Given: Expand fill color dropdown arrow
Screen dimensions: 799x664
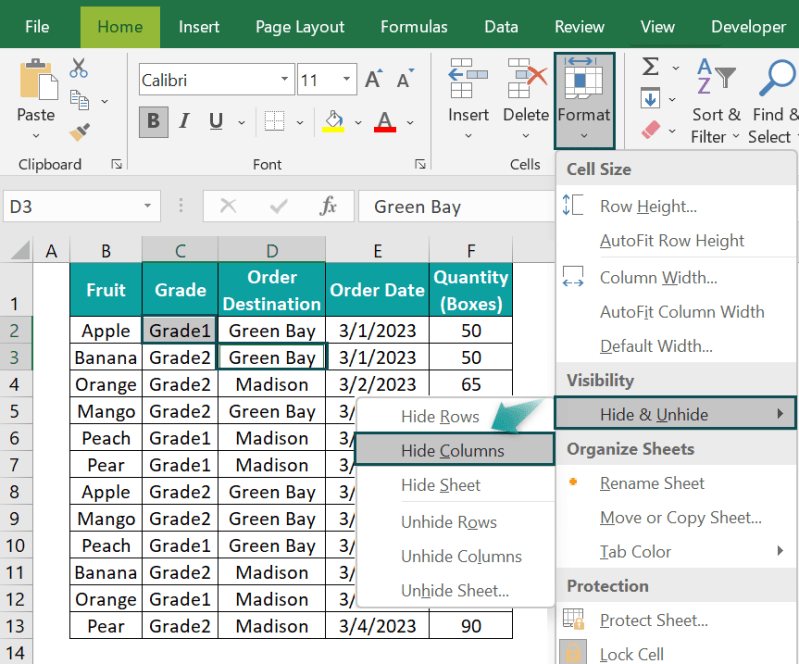Looking at the screenshot, I should pos(358,123).
